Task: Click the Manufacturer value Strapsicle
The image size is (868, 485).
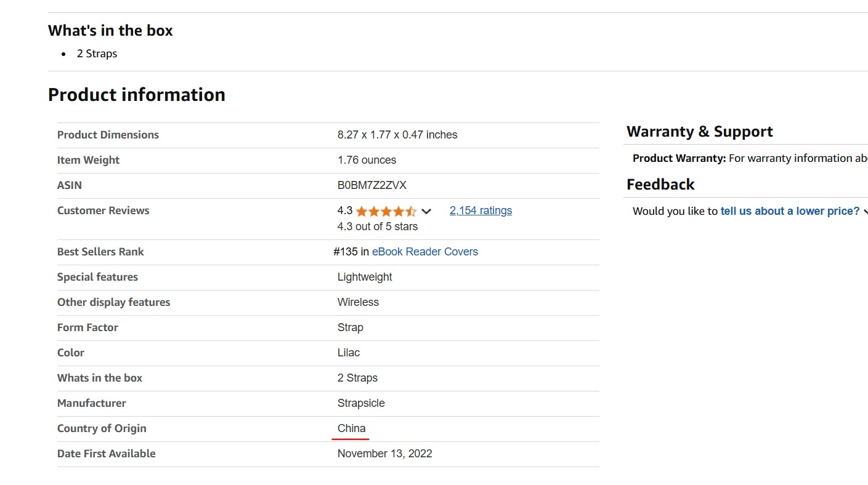Action: pyautogui.click(x=361, y=403)
